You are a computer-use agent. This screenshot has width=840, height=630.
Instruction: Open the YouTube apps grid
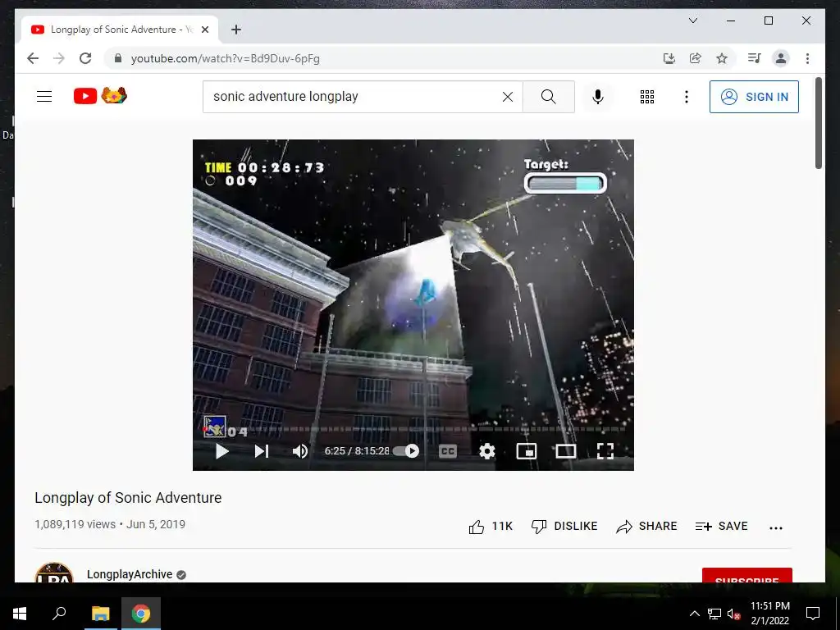(646, 97)
